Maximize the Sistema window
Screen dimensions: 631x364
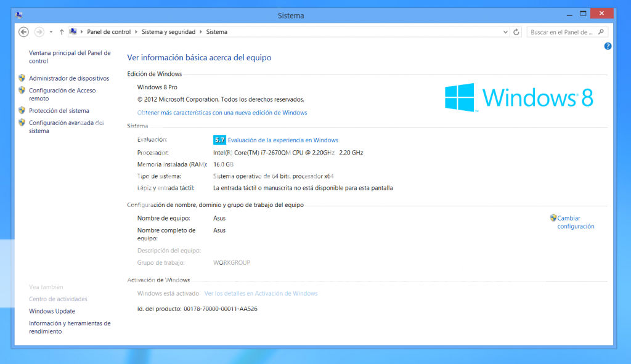(583, 14)
